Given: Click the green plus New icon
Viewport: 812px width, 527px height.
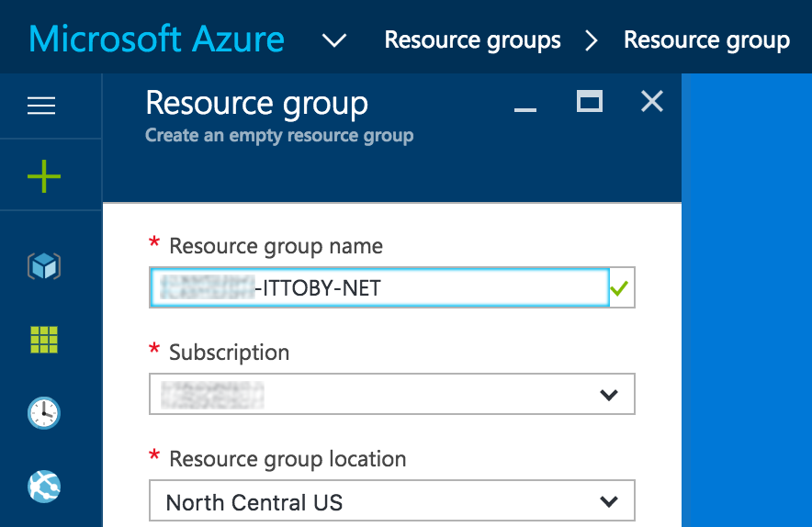Looking at the screenshot, I should click(43, 175).
